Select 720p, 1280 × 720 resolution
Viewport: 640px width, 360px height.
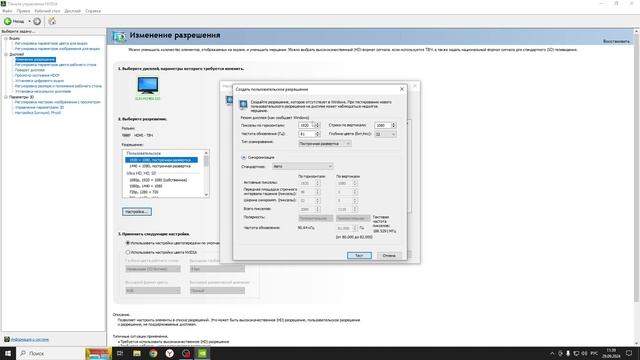click(x=143, y=192)
